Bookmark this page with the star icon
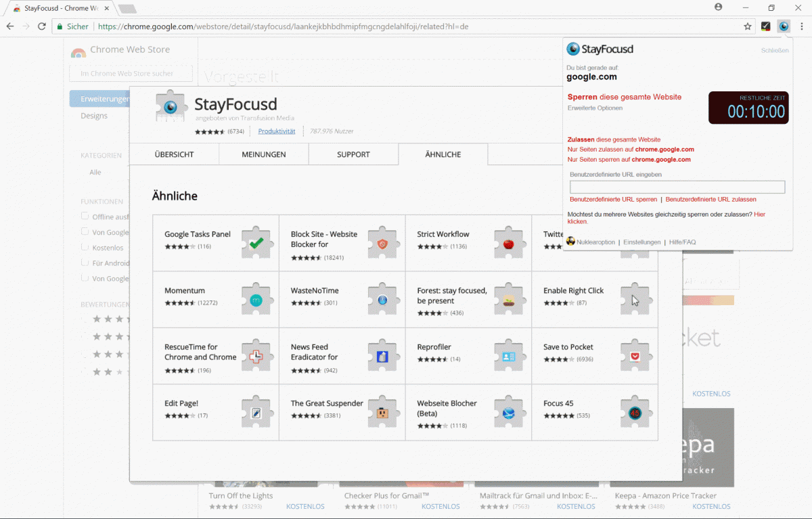 [x=748, y=26]
